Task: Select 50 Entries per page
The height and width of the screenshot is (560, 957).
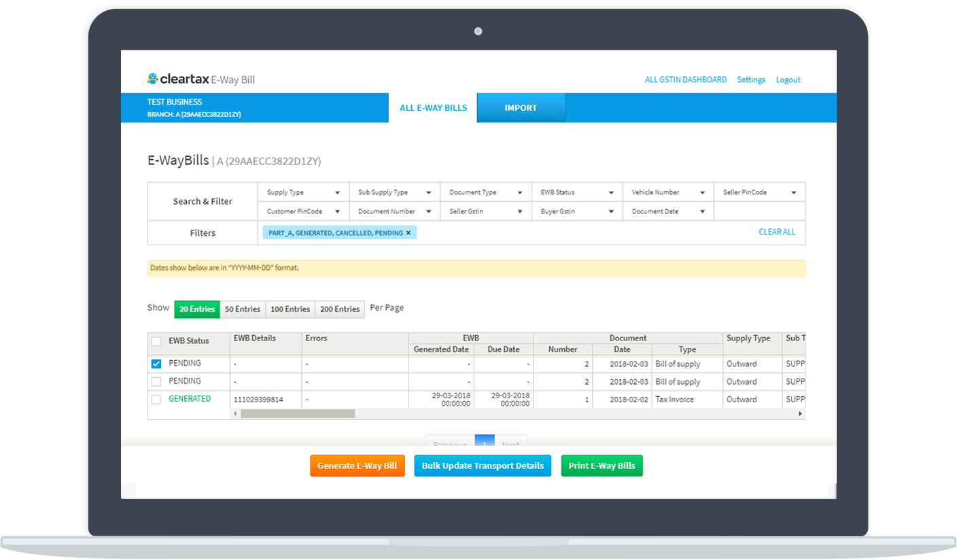Action: click(243, 309)
